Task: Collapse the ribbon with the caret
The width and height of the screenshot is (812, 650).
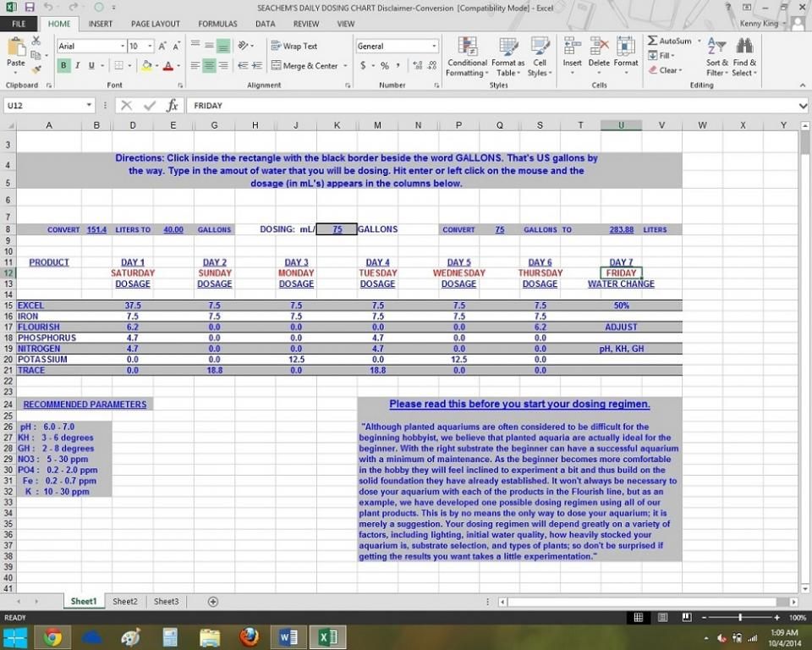Action: tap(803, 85)
